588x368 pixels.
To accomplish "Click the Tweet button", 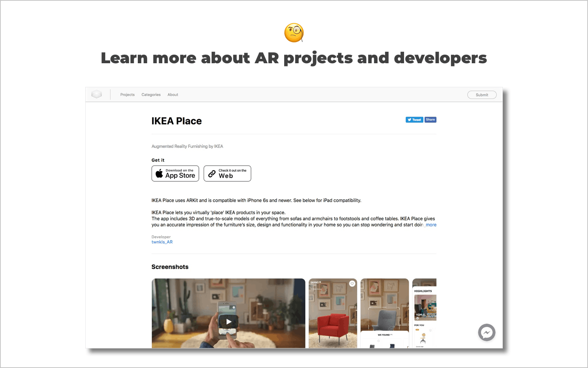I will [414, 120].
